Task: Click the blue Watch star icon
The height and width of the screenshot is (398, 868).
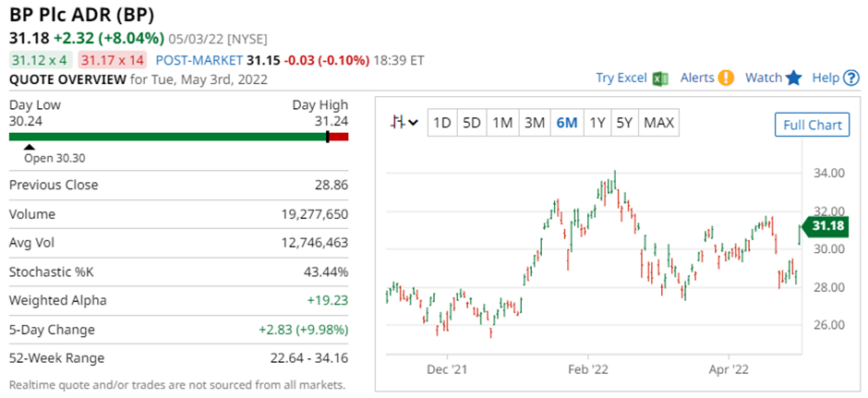Action: (x=794, y=78)
